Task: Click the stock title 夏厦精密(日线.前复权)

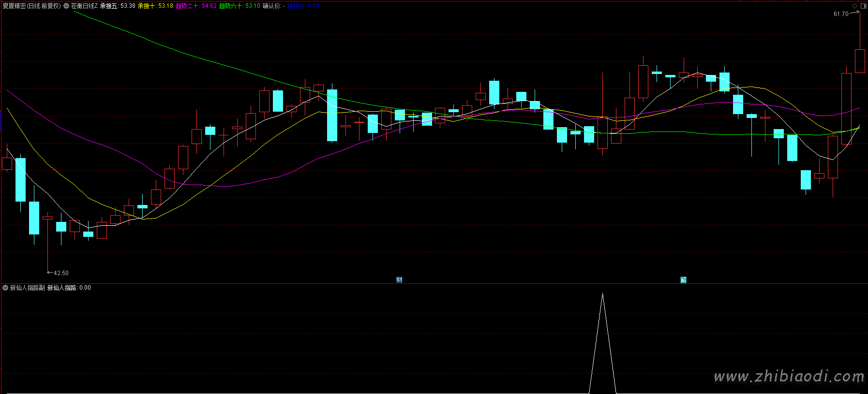Action: tap(32, 6)
